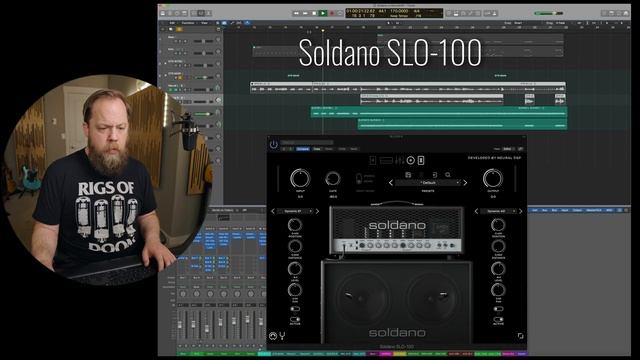The image size is (640, 360).
Task: Select next left microphone arrow
Action: (x=317, y=211)
